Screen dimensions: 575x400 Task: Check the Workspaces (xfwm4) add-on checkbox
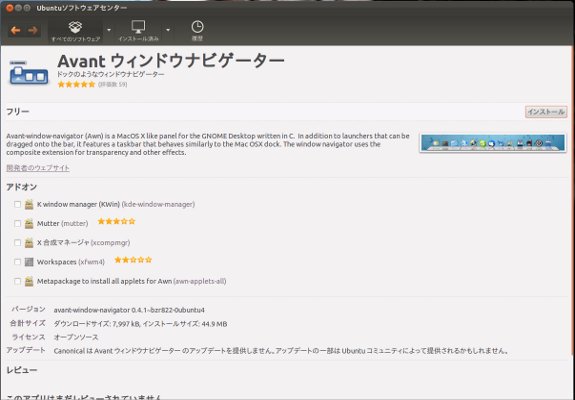tap(17, 262)
